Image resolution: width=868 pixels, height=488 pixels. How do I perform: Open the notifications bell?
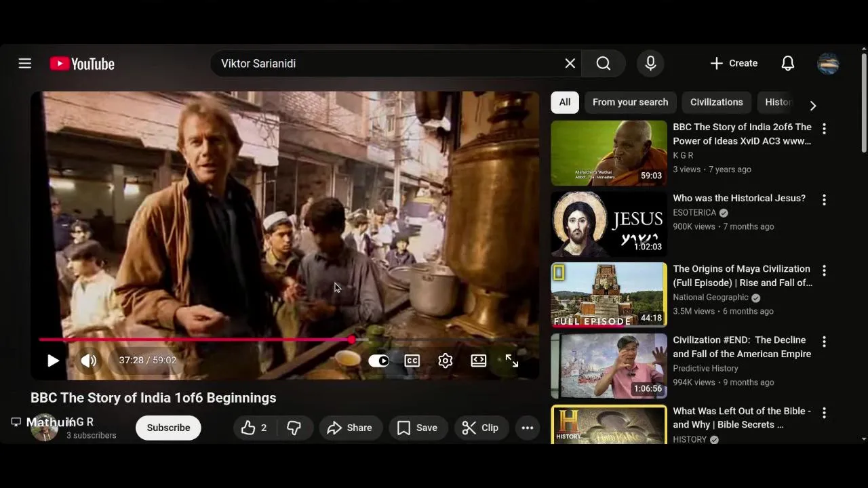[787, 63]
